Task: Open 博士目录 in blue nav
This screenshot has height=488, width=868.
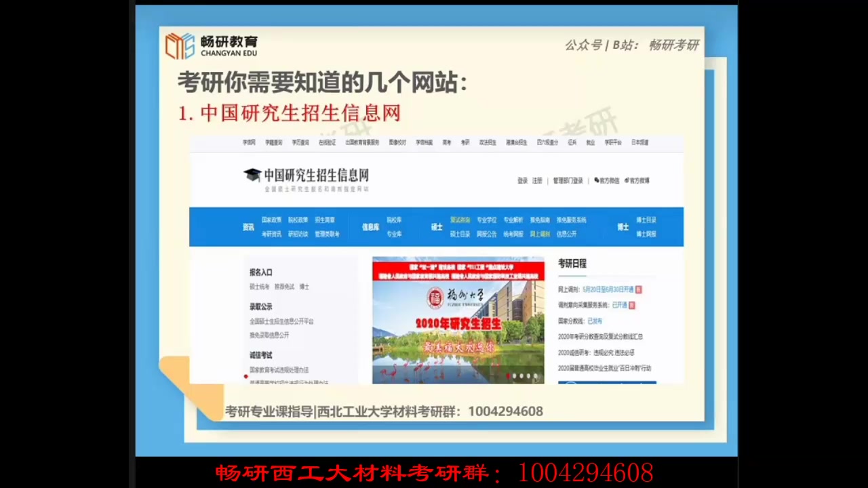Action: pyautogui.click(x=646, y=220)
